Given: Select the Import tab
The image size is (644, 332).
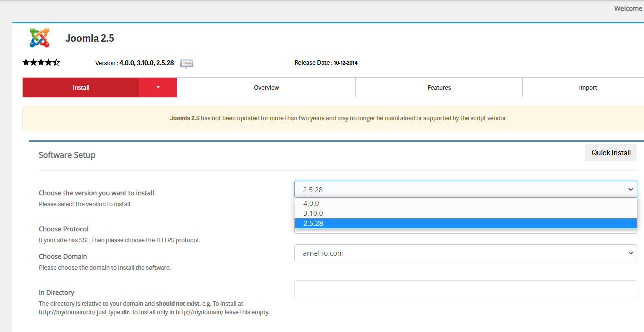Looking at the screenshot, I should click(x=588, y=87).
